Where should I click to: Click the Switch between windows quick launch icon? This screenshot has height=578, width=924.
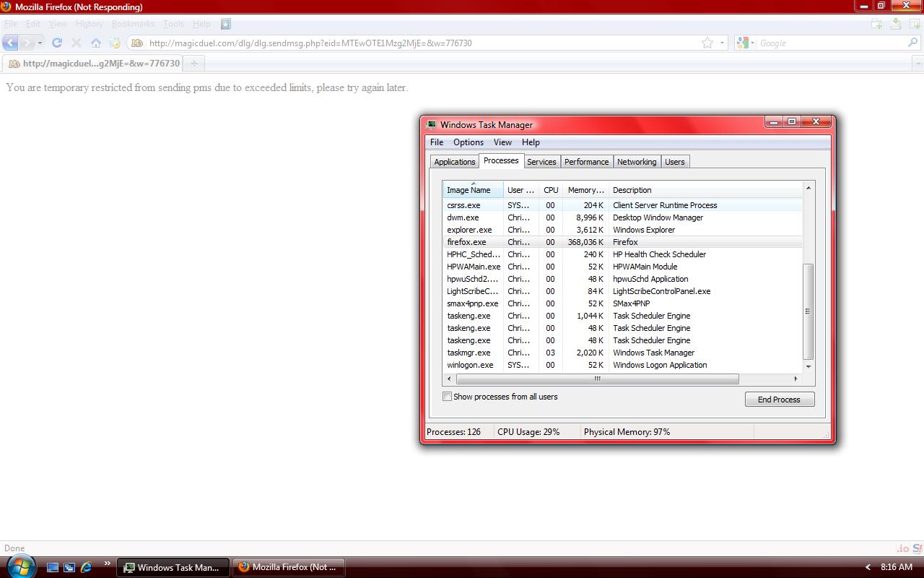69,567
